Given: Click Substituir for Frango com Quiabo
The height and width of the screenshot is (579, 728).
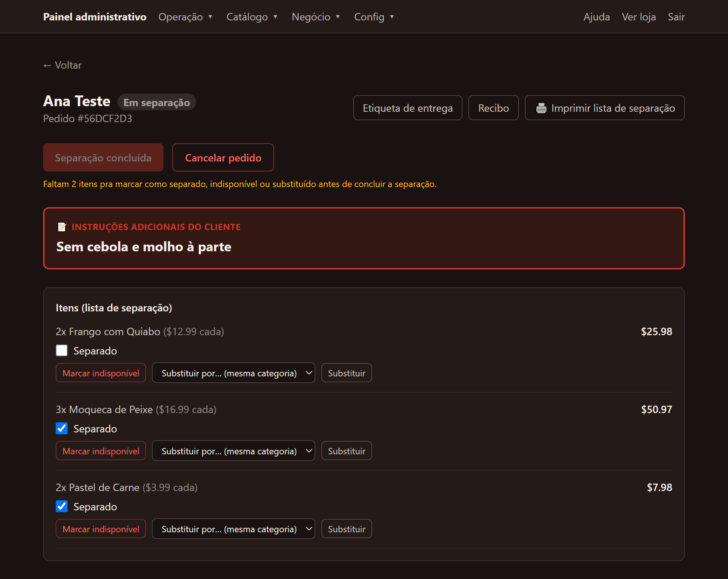Looking at the screenshot, I should (347, 373).
